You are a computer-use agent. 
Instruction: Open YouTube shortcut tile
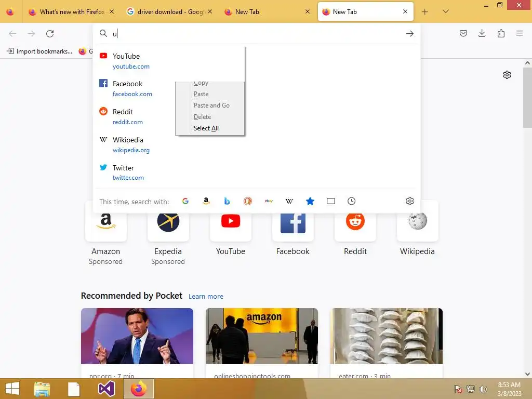click(231, 221)
